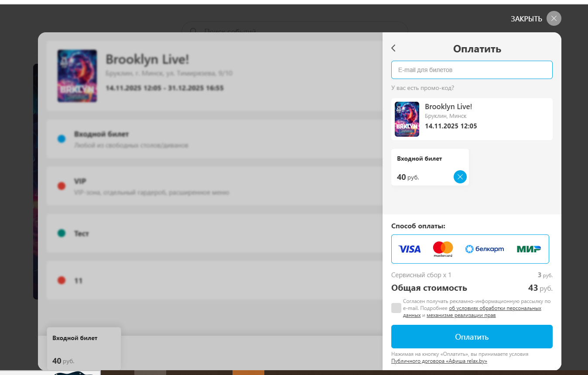588x375 pixels.
Task: Click the blue Оплатить button
Action: click(472, 337)
